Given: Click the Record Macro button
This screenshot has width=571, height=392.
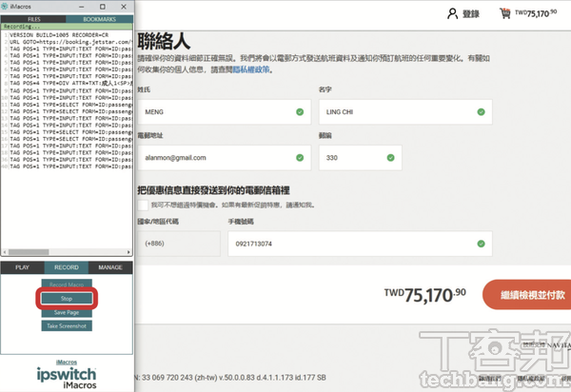Looking at the screenshot, I should point(67,284).
